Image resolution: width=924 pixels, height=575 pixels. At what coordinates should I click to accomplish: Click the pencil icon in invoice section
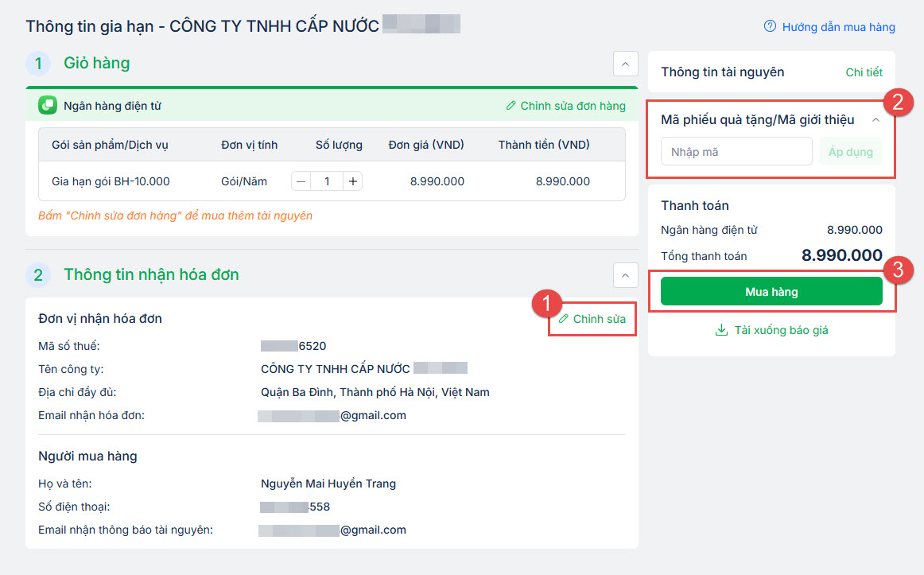pyautogui.click(x=564, y=319)
